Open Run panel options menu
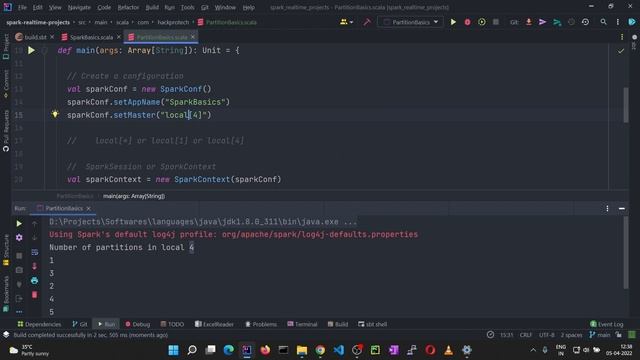Viewport: 640px width, 360px height. tap(607, 209)
